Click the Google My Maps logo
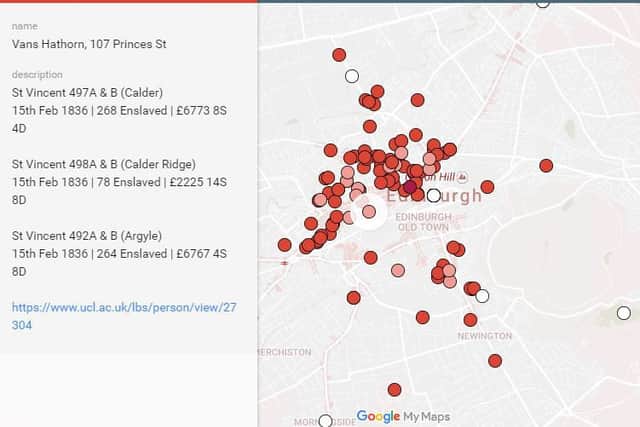640x427 pixels. [x=403, y=416]
